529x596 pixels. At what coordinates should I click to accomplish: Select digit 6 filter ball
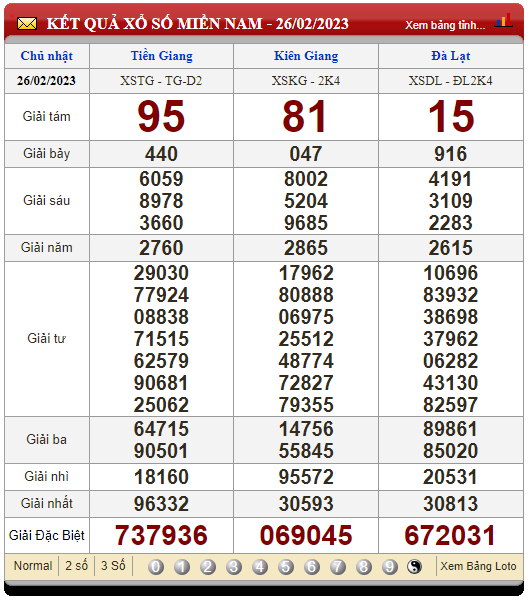coord(312,567)
